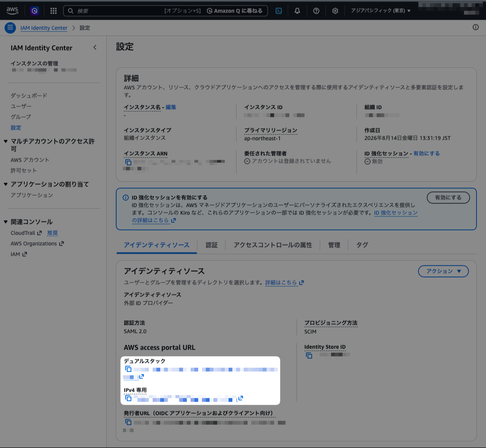Open the IAM console link
The width and height of the screenshot is (486, 448).
(19, 254)
